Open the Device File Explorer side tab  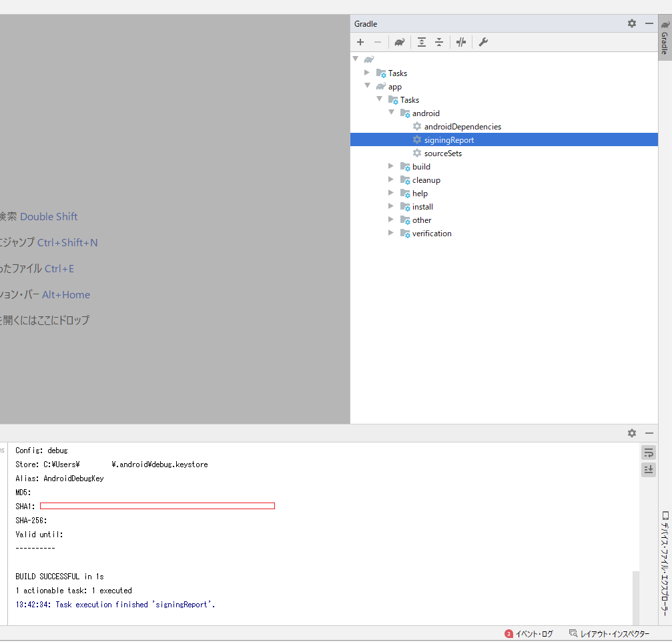[x=665, y=563]
